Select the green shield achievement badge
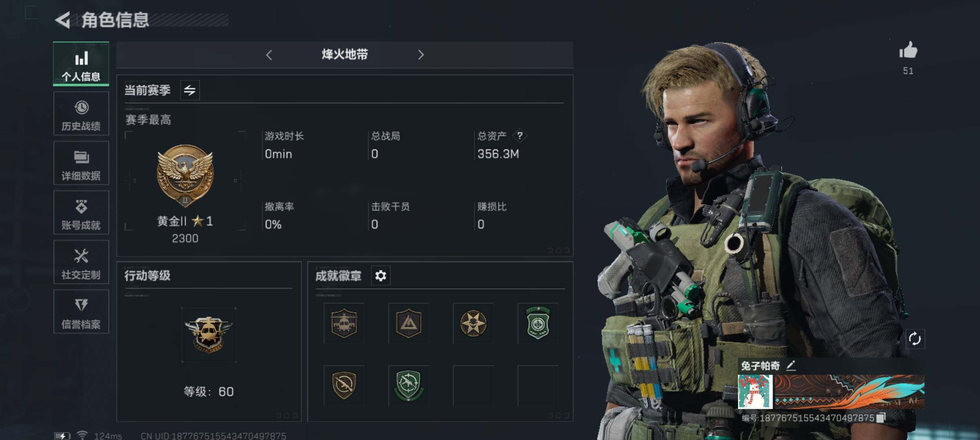This screenshot has height=440, width=980. pos(538,323)
